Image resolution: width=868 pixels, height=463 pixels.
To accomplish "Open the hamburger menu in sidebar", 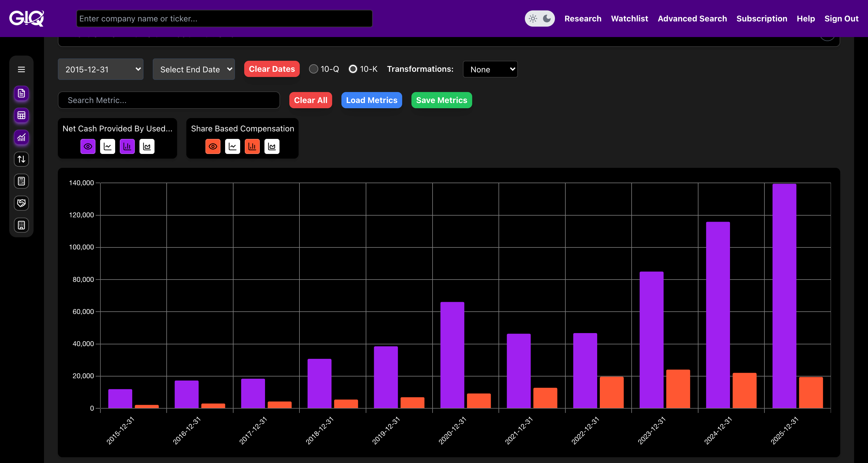I will pyautogui.click(x=21, y=69).
